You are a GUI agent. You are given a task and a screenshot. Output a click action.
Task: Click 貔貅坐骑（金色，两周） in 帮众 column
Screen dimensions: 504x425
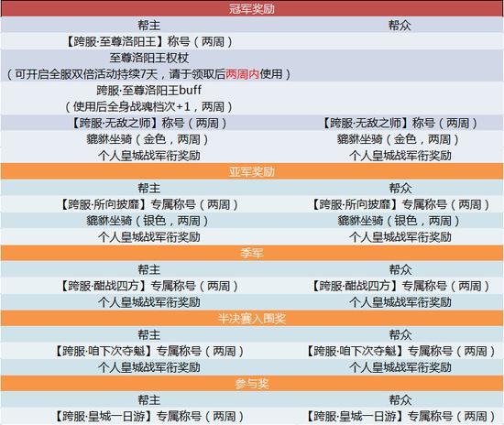(x=398, y=139)
